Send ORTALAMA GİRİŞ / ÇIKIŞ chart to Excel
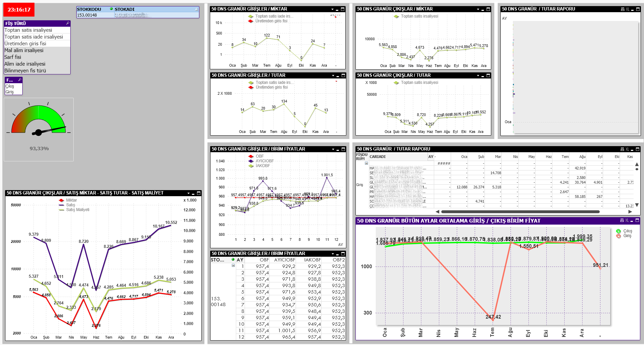This screenshot has height=345, width=644. [627, 221]
